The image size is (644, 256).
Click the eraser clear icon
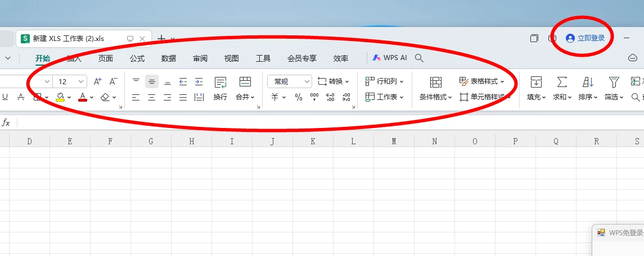(x=106, y=97)
